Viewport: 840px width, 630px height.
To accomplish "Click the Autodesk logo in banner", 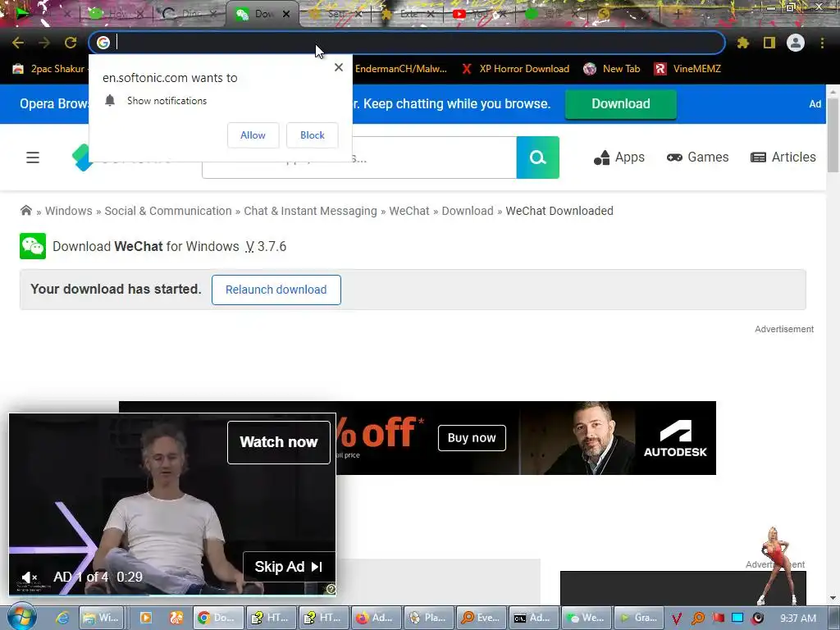I will pyautogui.click(x=675, y=438).
